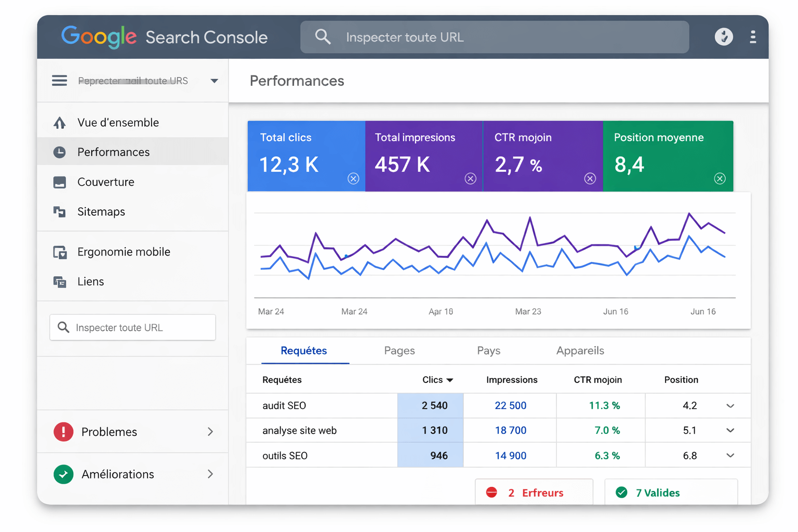
Task: Disable the Total impressions metric card
Action: point(470,179)
